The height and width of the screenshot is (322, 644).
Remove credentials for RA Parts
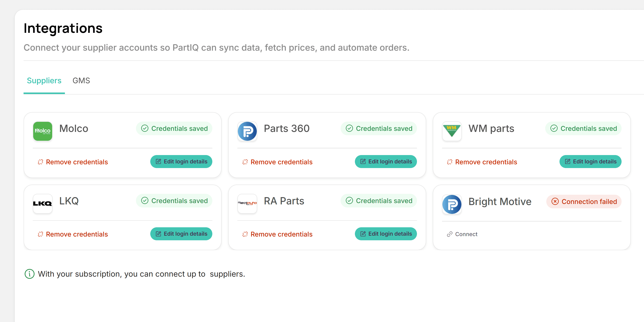(277, 234)
